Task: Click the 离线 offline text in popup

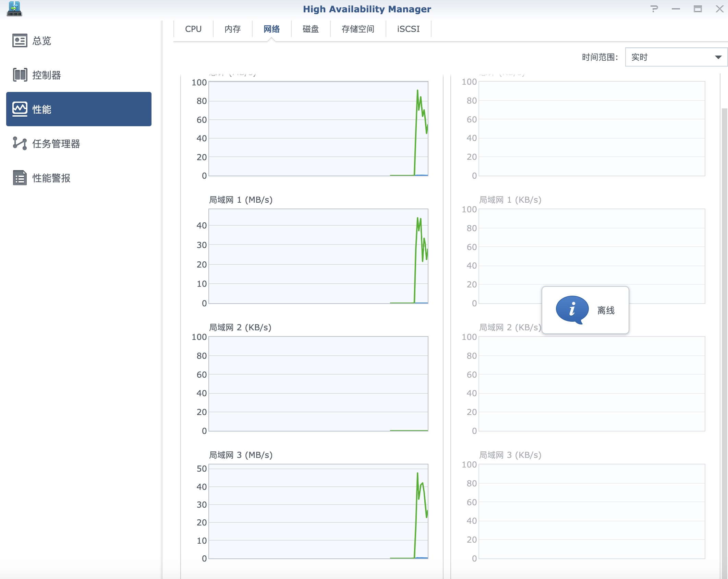Action: click(x=606, y=310)
